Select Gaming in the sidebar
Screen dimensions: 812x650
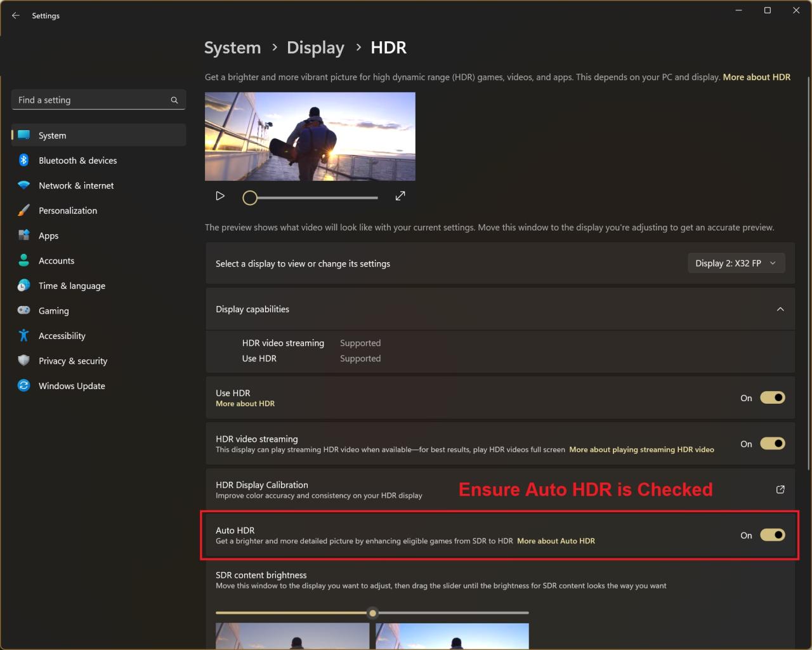[x=53, y=311]
